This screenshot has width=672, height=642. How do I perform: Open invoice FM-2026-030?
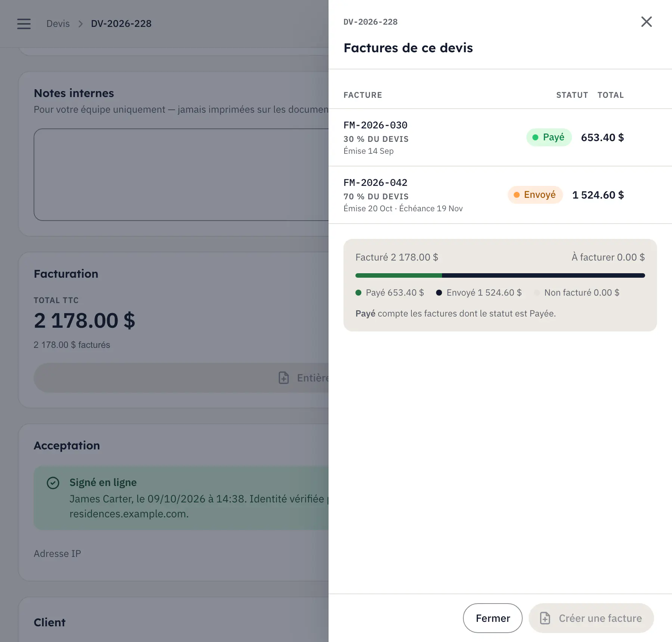click(375, 125)
